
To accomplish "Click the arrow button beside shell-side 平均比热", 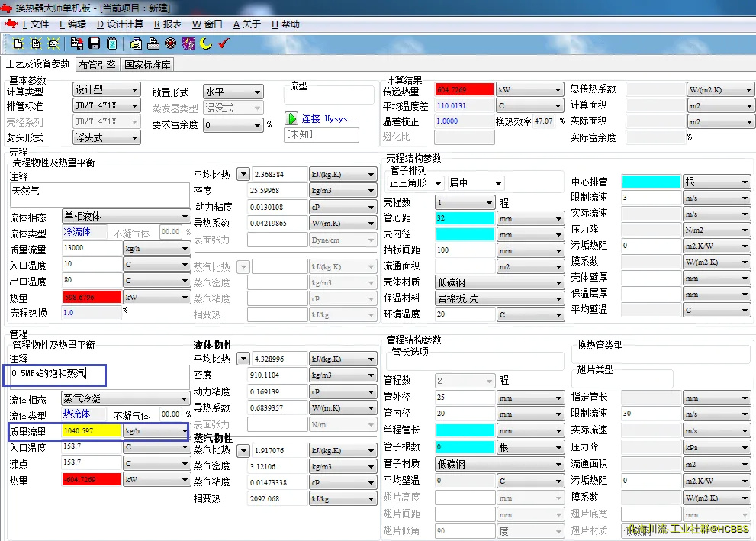I will tap(243, 174).
